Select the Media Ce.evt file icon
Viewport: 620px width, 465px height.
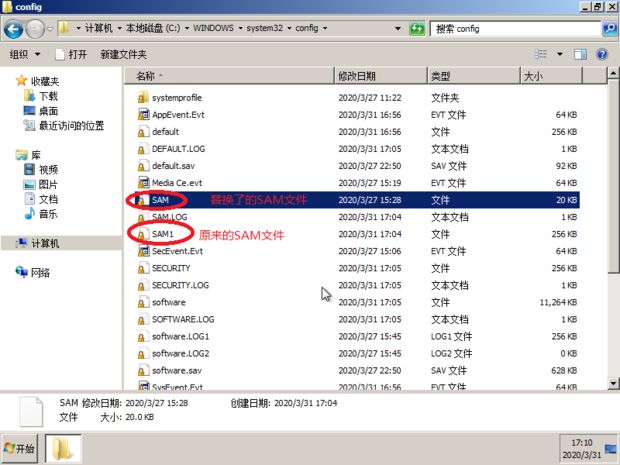pyautogui.click(x=143, y=183)
